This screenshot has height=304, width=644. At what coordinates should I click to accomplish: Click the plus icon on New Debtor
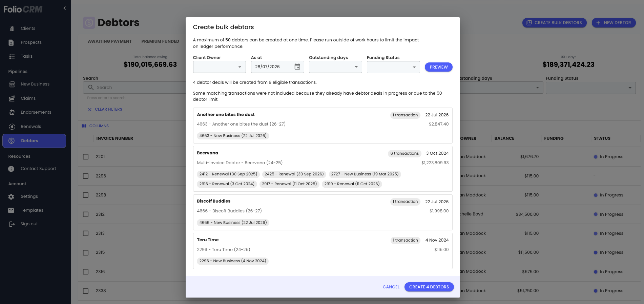click(598, 23)
